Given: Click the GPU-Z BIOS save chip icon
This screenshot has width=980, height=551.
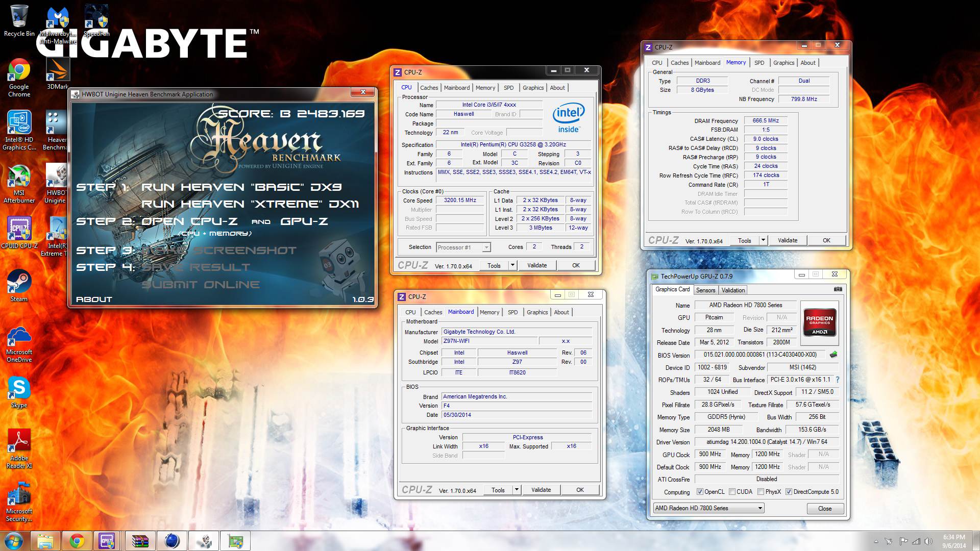Looking at the screenshot, I should (834, 355).
